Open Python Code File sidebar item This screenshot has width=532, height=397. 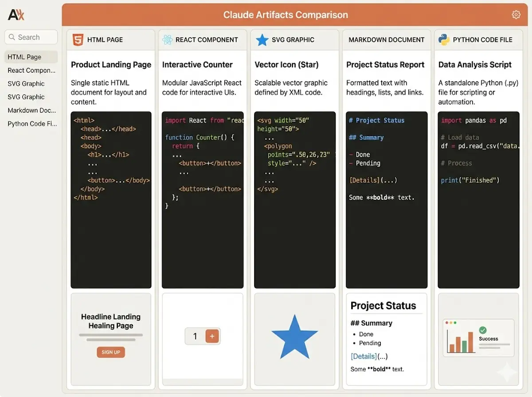pyautogui.click(x=31, y=124)
